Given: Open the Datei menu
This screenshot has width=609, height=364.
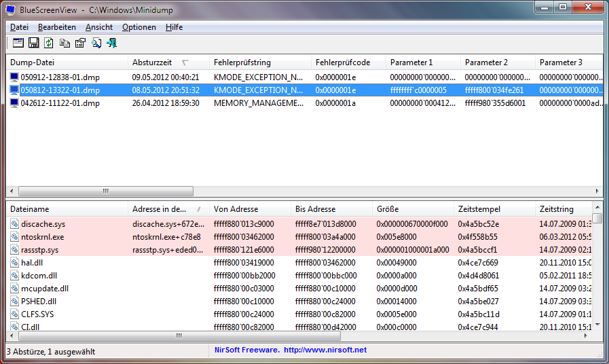Looking at the screenshot, I should 19,27.
